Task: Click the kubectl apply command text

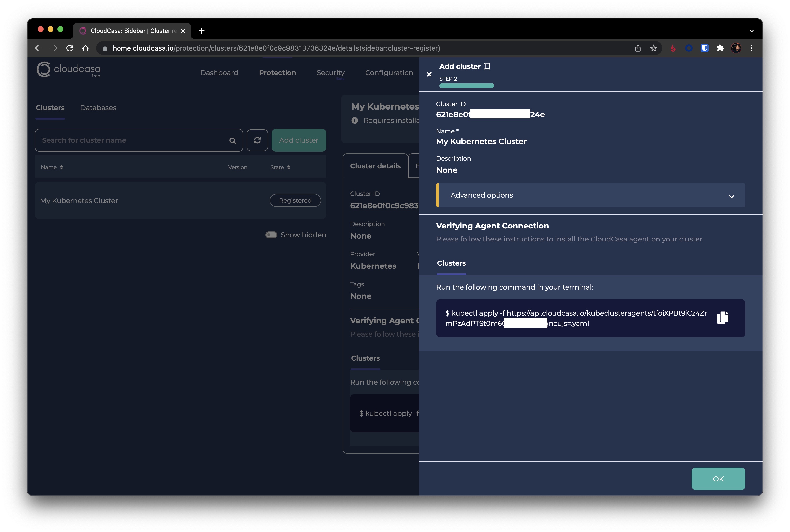Action: coord(576,318)
